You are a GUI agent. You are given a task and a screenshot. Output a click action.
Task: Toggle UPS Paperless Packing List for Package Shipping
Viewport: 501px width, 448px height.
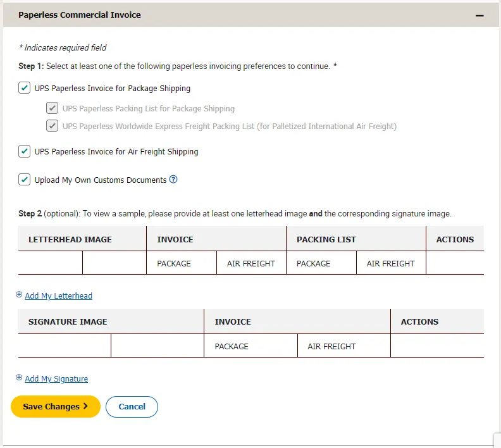coord(53,108)
